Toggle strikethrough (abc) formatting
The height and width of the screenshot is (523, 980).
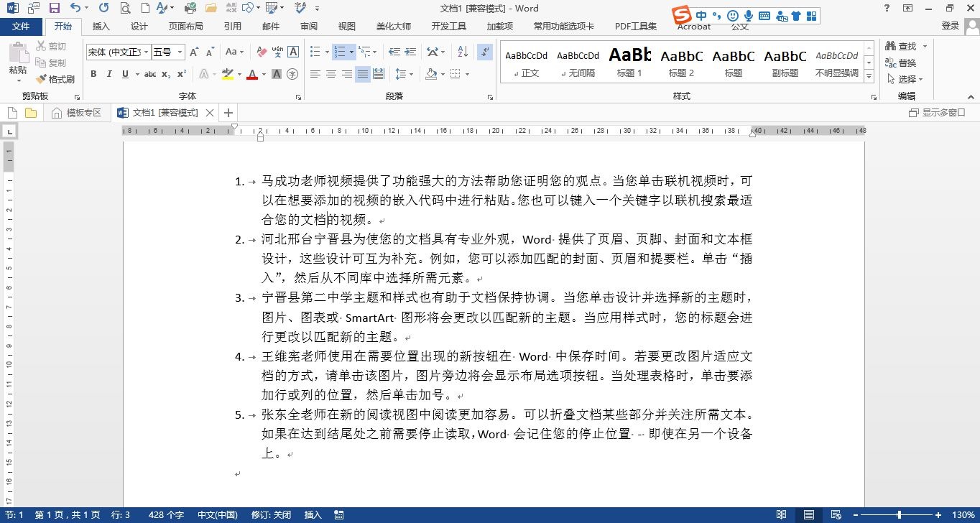coord(150,74)
